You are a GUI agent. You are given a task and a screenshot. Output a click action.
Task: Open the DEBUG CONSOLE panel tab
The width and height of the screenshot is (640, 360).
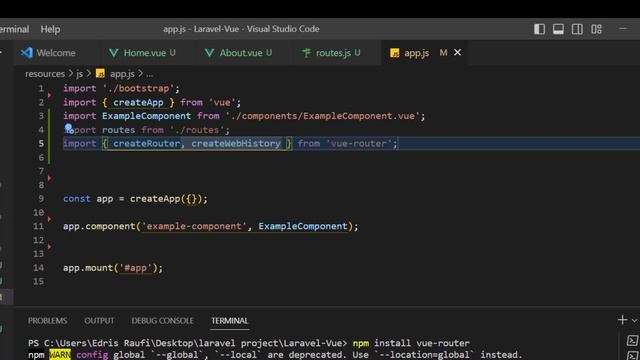tap(162, 320)
